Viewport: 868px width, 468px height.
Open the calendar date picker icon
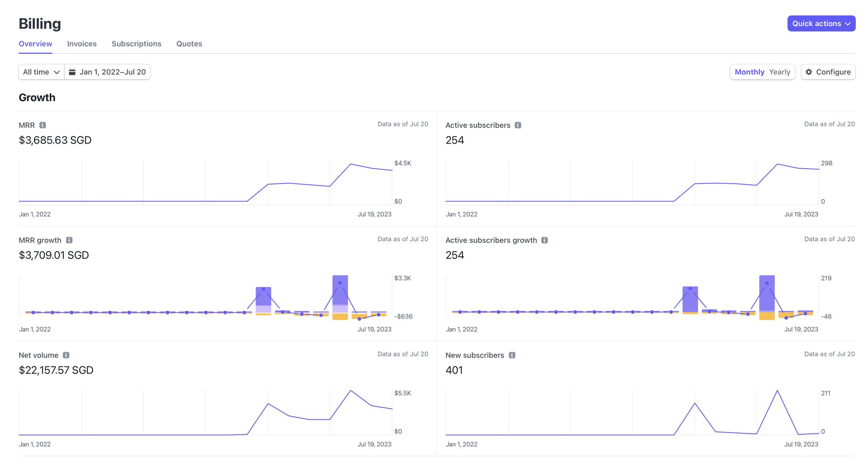click(72, 72)
